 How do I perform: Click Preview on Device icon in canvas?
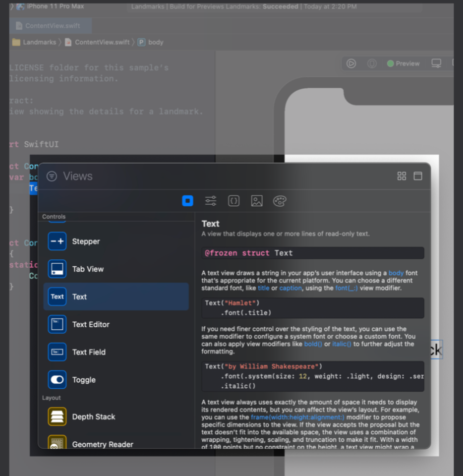coord(372,63)
